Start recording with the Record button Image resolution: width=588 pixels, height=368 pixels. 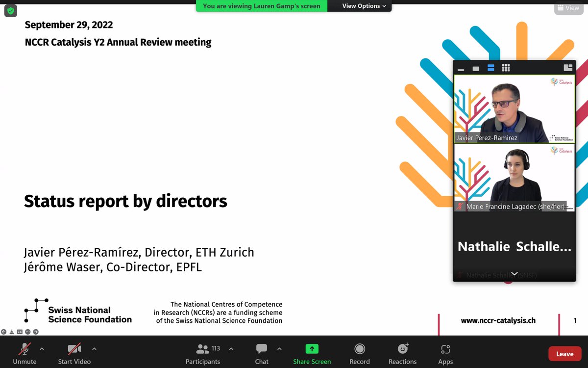click(x=360, y=353)
